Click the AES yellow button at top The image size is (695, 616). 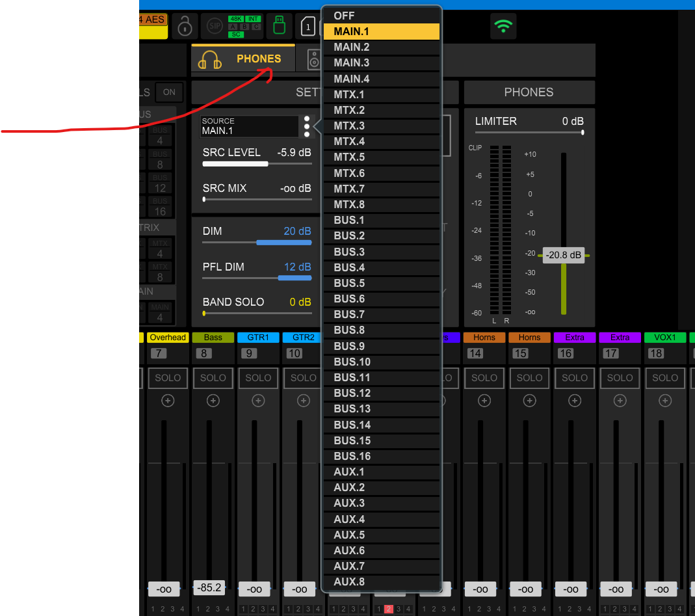point(153,26)
